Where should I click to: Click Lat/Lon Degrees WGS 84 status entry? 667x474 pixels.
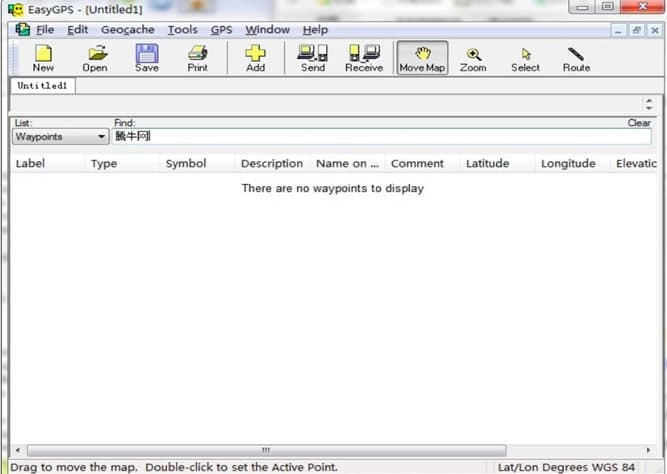[x=566, y=467]
